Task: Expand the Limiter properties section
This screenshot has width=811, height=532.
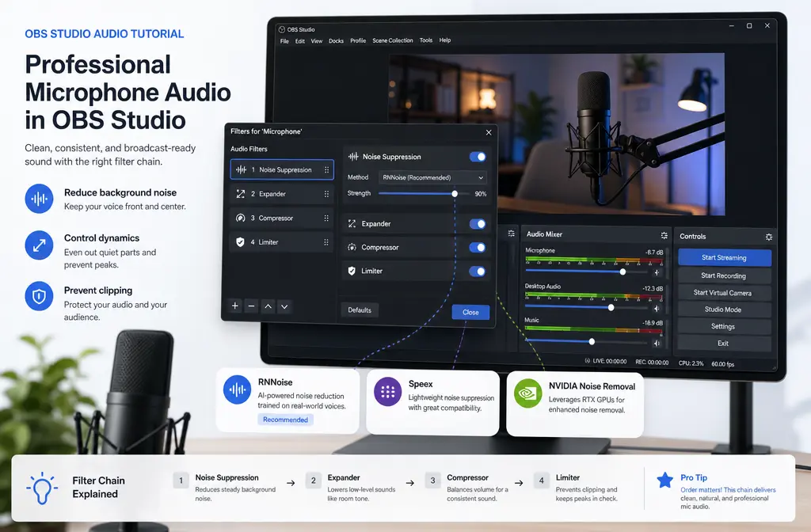Action: coord(415,271)
